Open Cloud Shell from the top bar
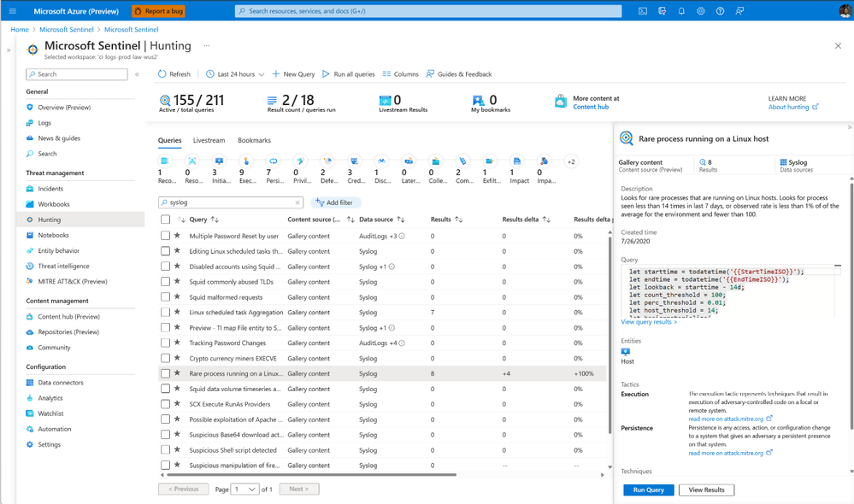Viewport: 854px width, 504px height. click(x=643, y=11)
